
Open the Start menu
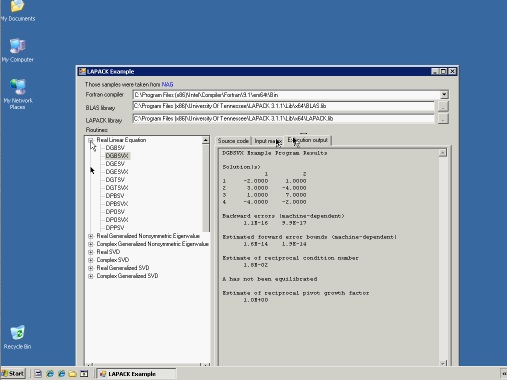(13, 374)
